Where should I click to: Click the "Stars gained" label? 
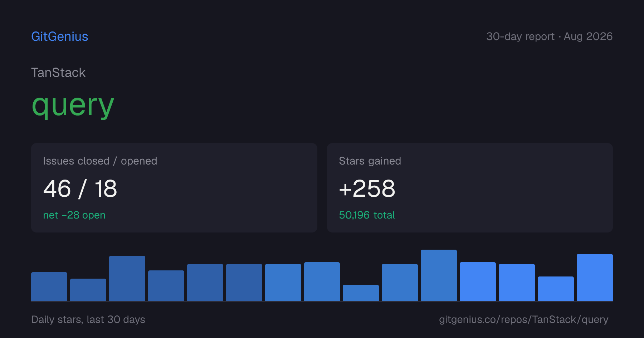pyautogui.click(x=370, y=161)
